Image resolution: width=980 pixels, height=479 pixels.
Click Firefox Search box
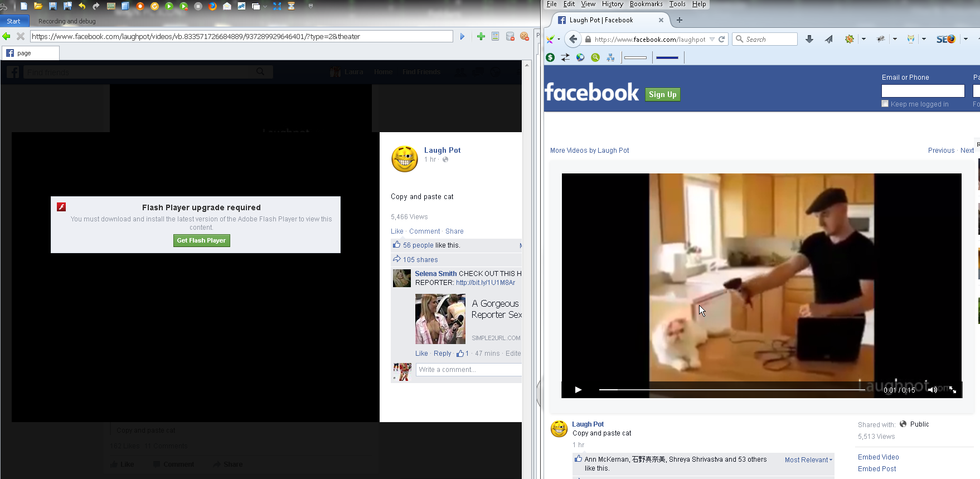[765, 39]
